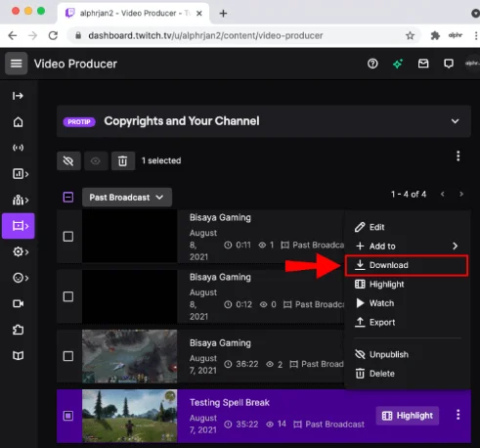Open the new browser tab button
Screen dimensions: 480x448
[223, 14]
